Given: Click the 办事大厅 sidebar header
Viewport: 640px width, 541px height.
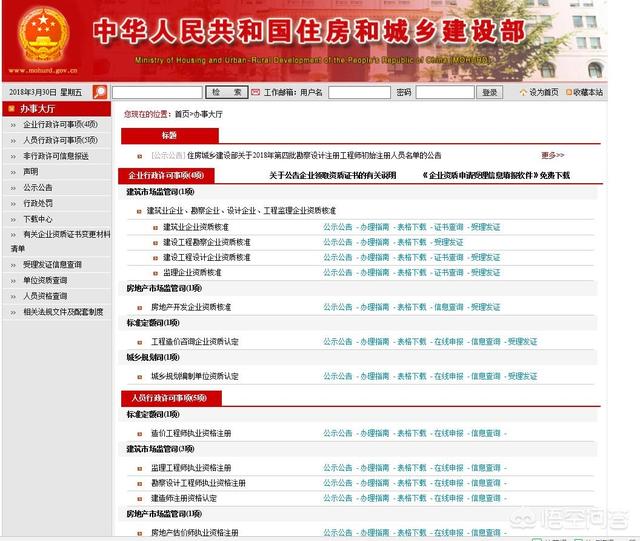Looking at the screenshot, I should (x=57, y=109).
